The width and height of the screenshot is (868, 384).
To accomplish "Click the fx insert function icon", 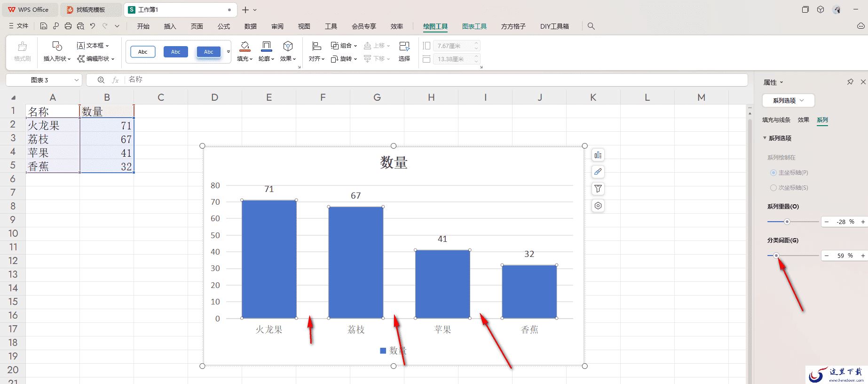I will (x=115, y=80).
